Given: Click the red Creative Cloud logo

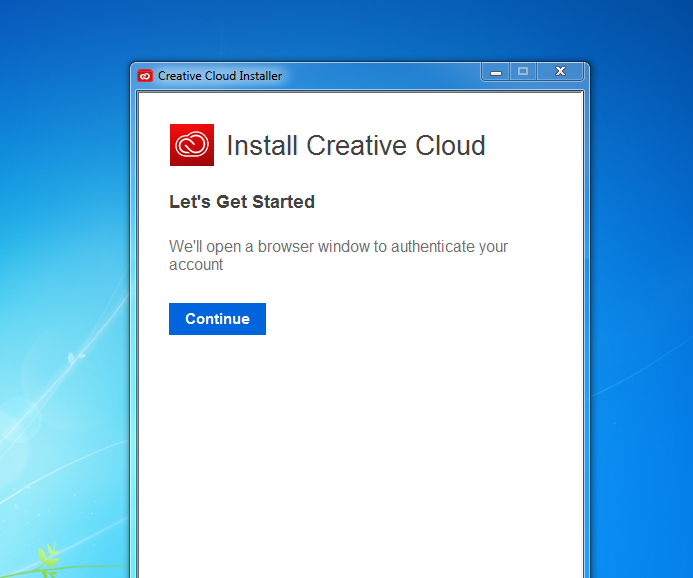Looking at the screenshot, I should click(192, 145).
